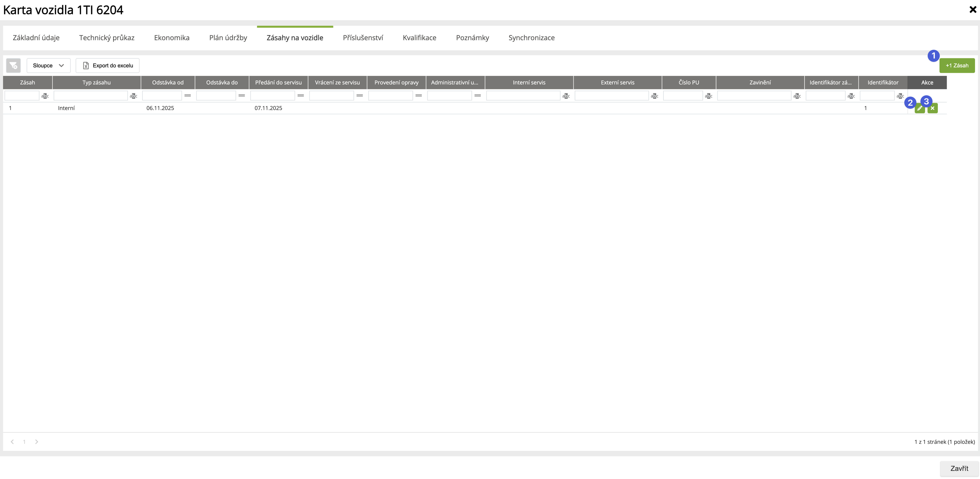Screen dimensions: 980x479
Task: Edit intervention row with pencil icon
Action: pos(920,108)
